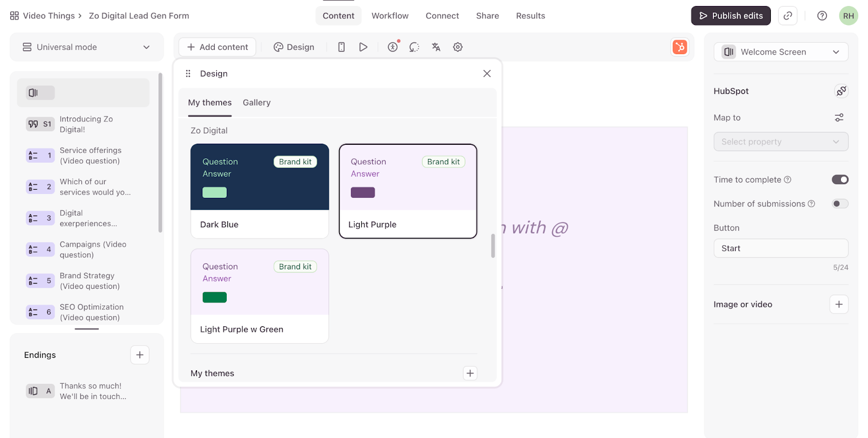Click the Add content button
Image resolution: width=868 pixels, height=438 pixels.
point(218,47)
